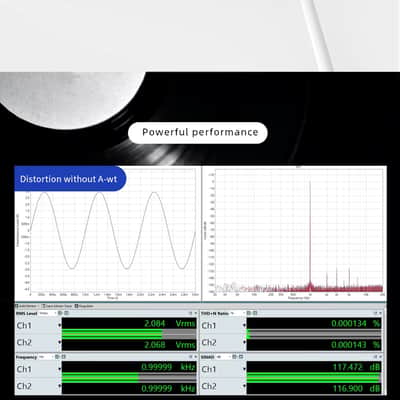The width and height of the screenshot is (400, 400).
Task: Click the Ch1 label in RMS Level
Action: click(x=24, y=325)
